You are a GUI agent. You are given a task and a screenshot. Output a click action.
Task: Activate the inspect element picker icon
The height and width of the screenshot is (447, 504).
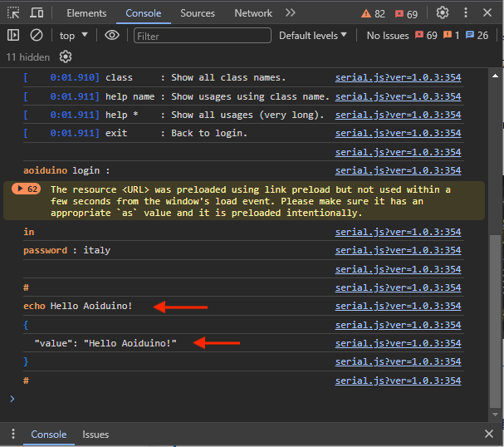coord(13,13)
